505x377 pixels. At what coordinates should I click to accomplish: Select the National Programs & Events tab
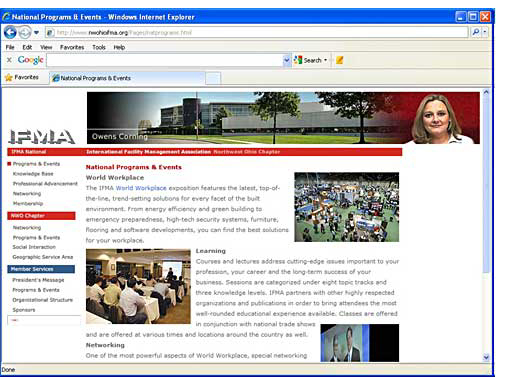tap(127, 78)
